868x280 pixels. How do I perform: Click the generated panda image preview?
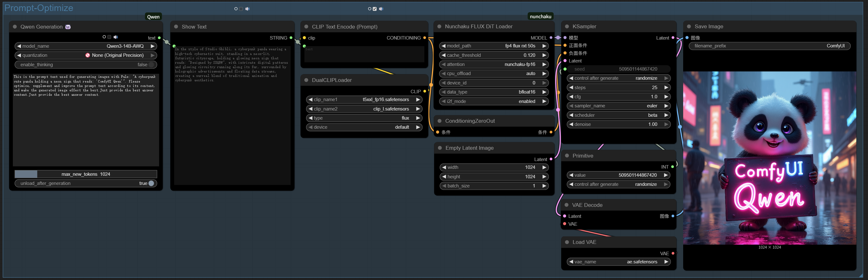tap(769, 158)
